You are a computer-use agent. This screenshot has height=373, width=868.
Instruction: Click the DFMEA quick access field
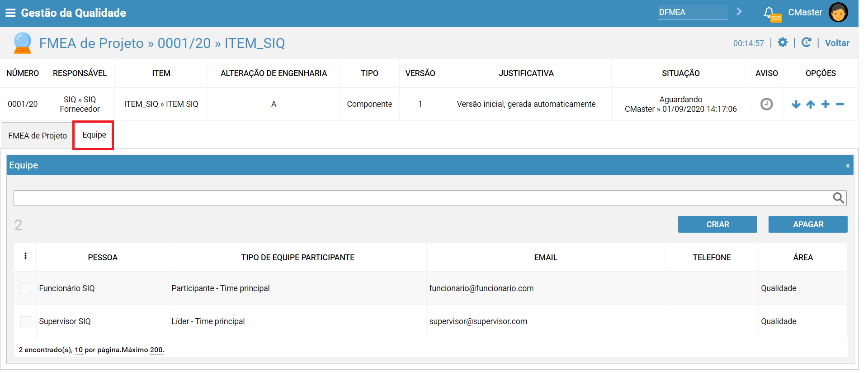[x=693, y=12]
